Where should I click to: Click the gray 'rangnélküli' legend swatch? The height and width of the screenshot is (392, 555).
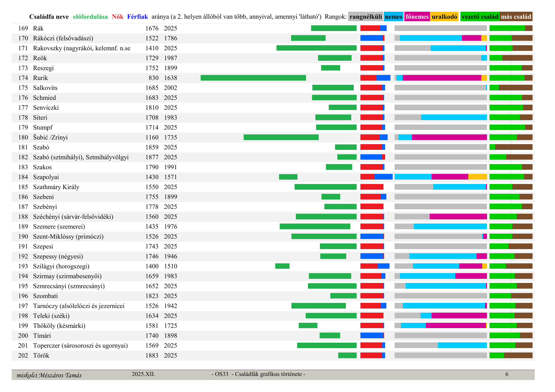(x=365, y=17)
